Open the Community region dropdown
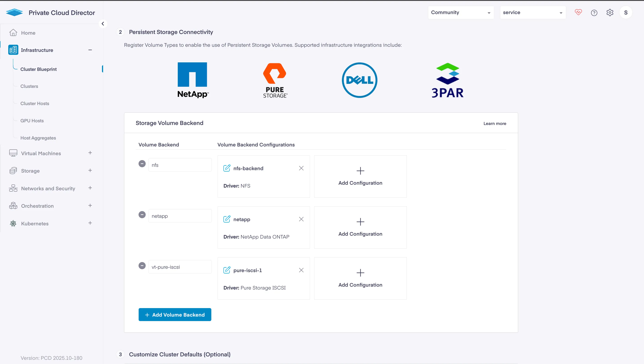Screen dimensions: 644x364 [460, 13]
